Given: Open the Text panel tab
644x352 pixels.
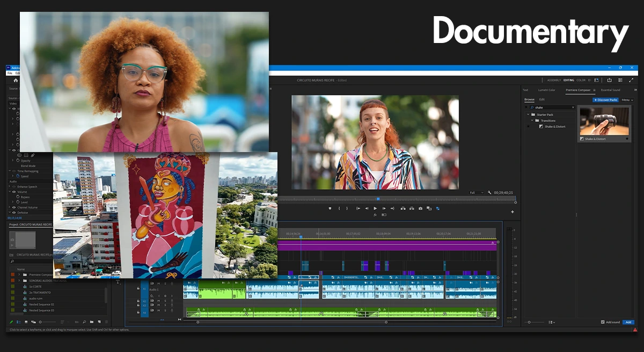Looking at the screenshot, I should tap(525, 90).
